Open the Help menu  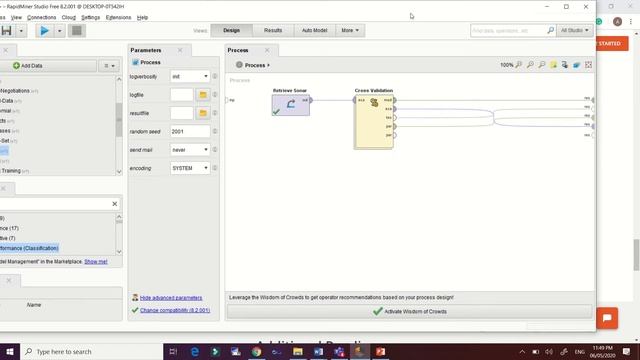tap(142, 18)
